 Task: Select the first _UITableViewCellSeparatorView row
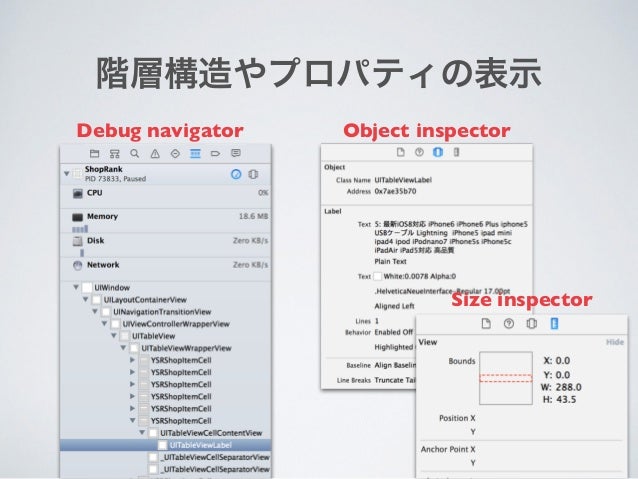coord(166,457)
